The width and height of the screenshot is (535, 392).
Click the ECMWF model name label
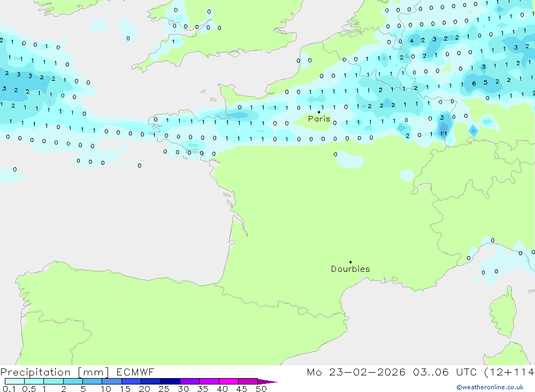[x=135, y=372]
